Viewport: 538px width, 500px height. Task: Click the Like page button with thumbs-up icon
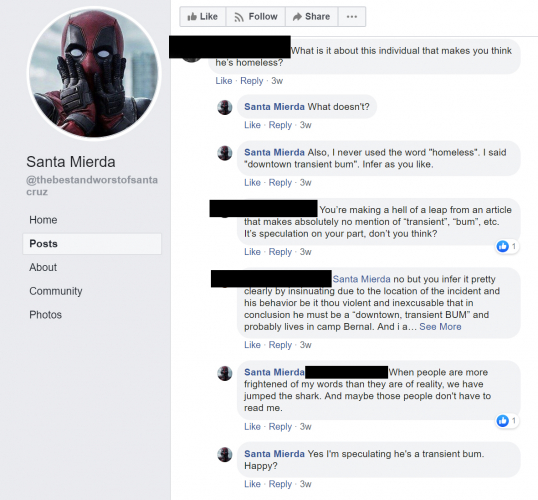203,16
